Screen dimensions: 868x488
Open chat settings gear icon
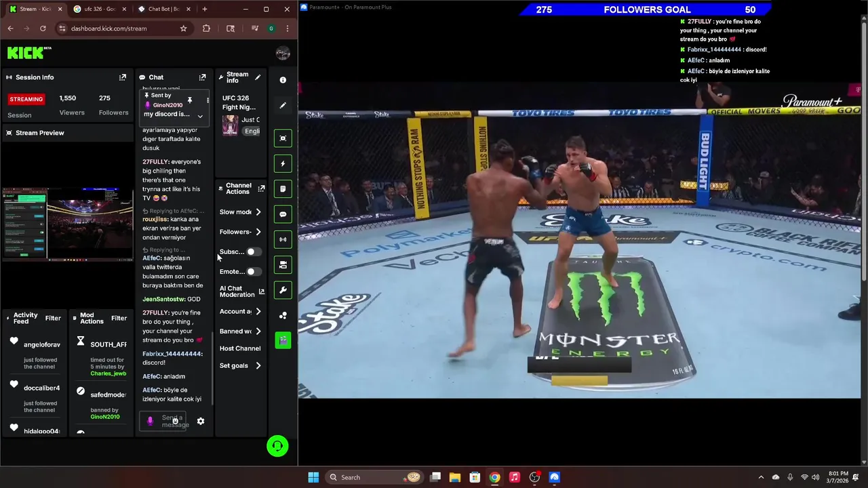[201, 421]
